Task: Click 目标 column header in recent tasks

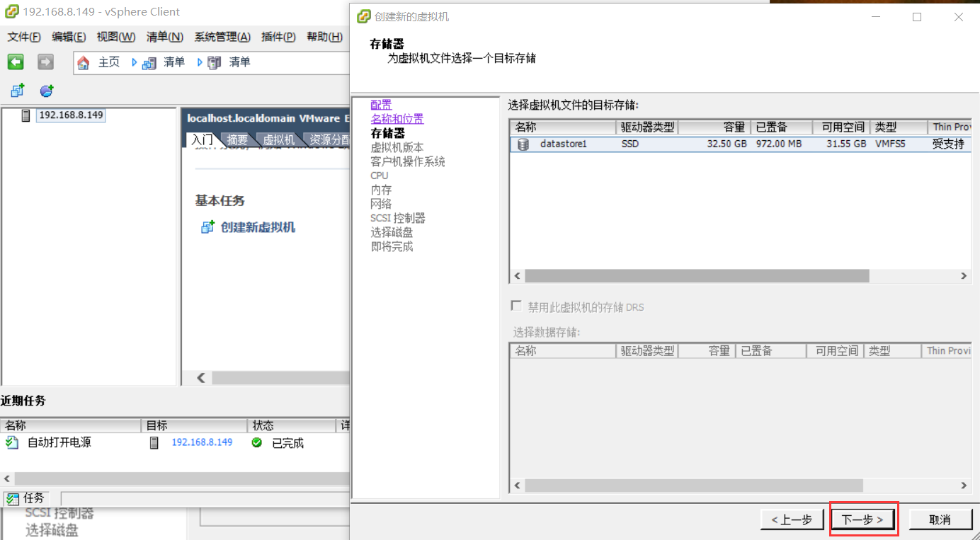Action: [194, 425]
